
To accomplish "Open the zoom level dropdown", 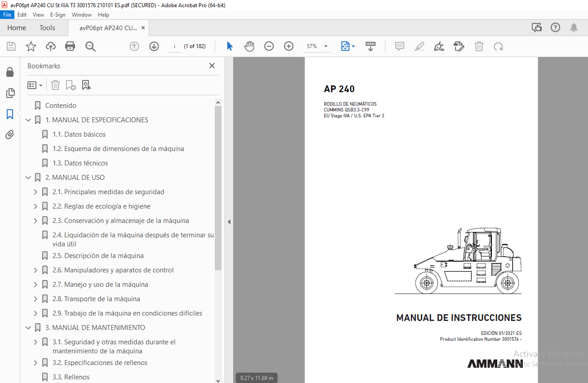I will coord(326,46).
